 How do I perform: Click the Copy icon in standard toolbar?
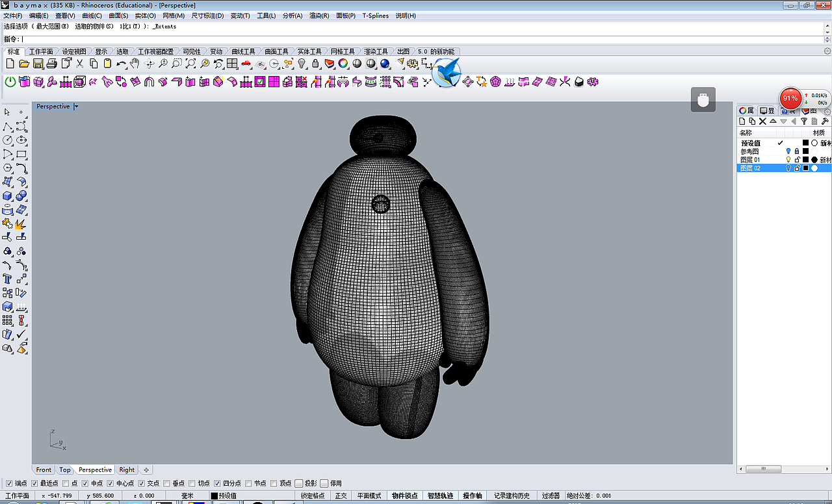tap(94, 64)
